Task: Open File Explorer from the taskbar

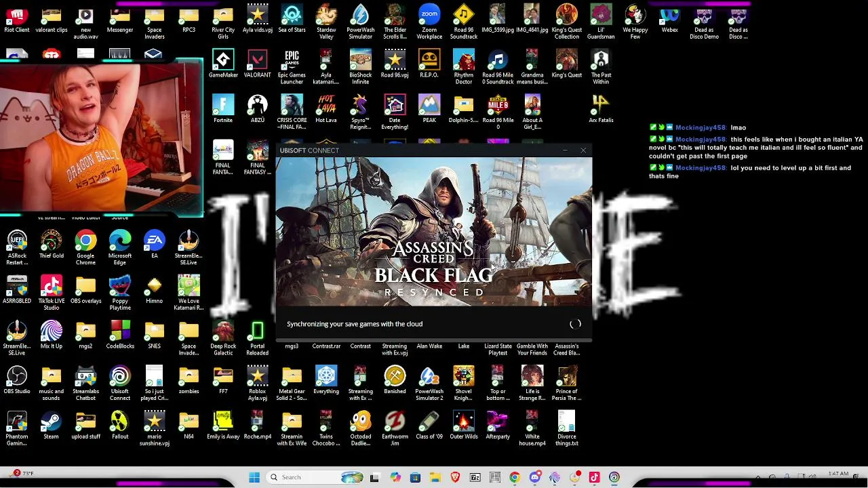Action: [435, 477]
